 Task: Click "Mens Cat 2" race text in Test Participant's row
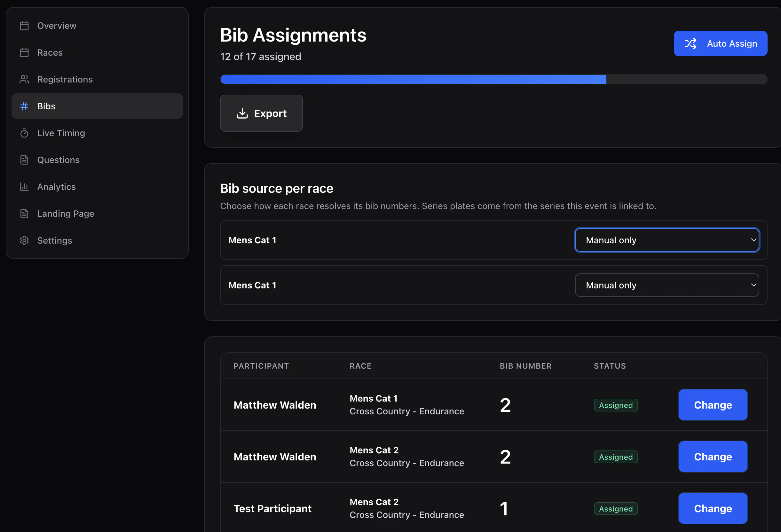[374, 502]
